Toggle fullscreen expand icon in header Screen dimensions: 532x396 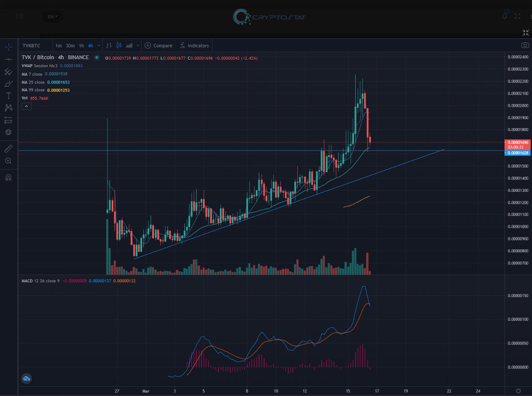point(517,16)
